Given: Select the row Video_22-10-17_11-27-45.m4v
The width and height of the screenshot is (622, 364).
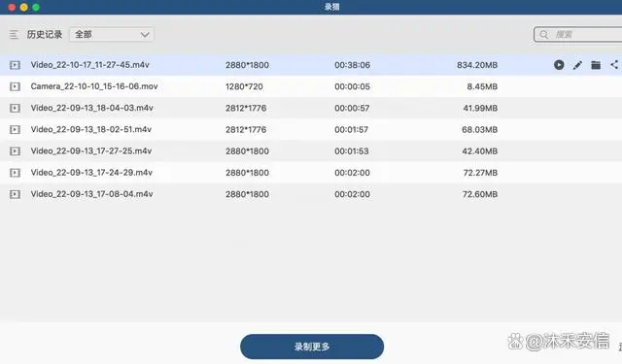Looking at the screenshot, I should (x=311, y=65).
